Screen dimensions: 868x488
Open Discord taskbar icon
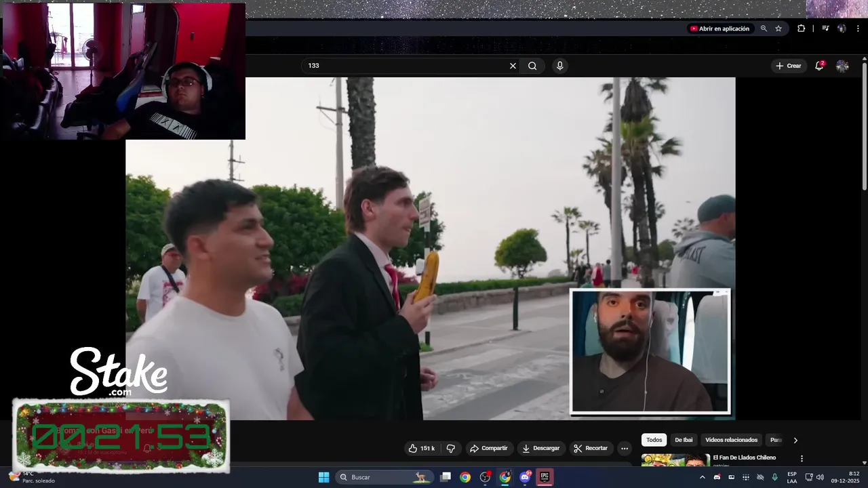(x=524, y=477)
